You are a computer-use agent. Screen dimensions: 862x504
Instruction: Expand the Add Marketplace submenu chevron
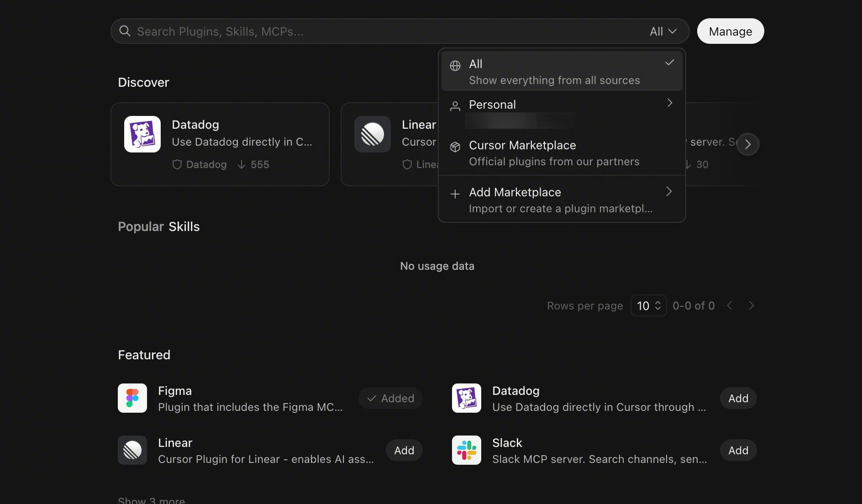point(669,191)
